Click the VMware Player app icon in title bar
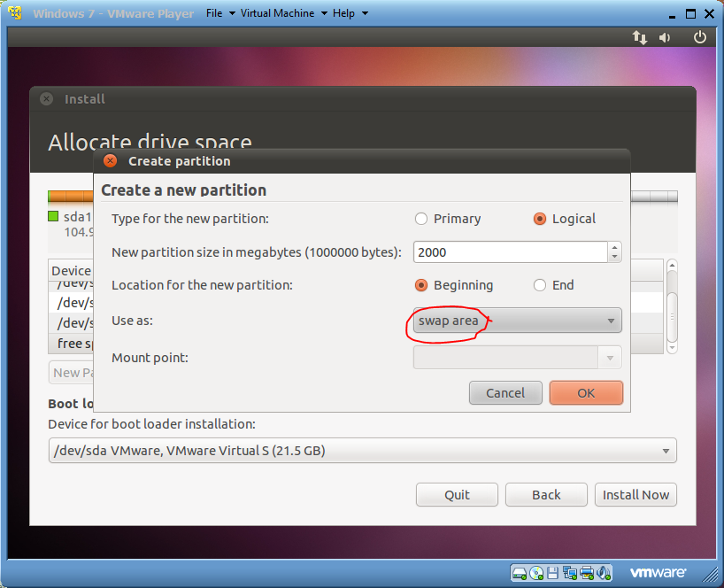The height and width of the screenshot is (588, 724). 16,13
